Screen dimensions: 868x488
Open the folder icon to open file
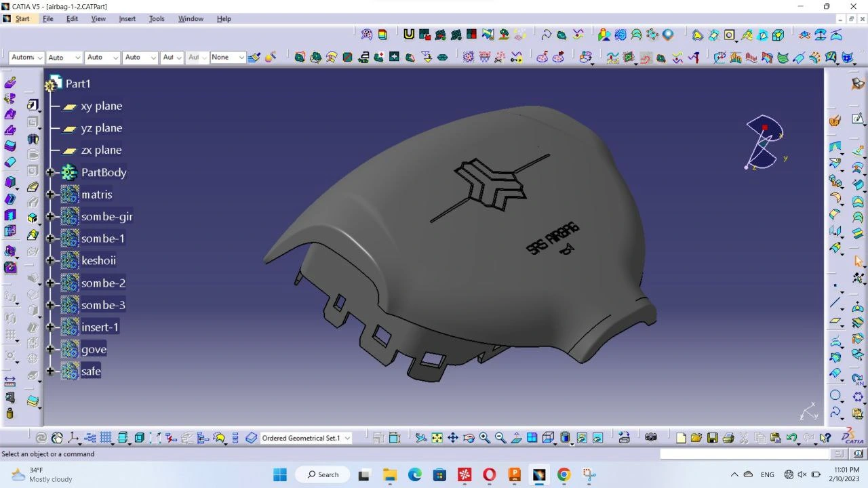coord(696,438)
